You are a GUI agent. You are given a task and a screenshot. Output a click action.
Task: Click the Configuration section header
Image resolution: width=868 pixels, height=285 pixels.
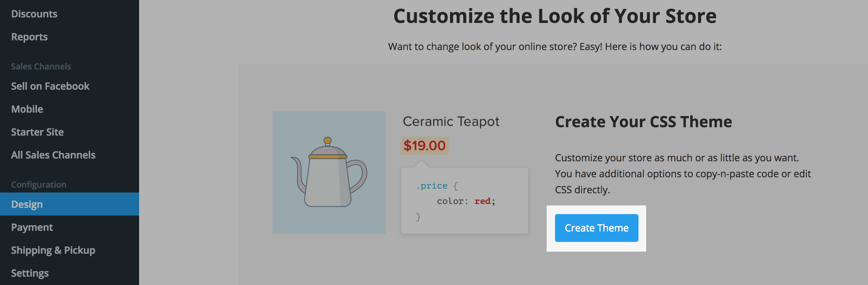point(39,185)
